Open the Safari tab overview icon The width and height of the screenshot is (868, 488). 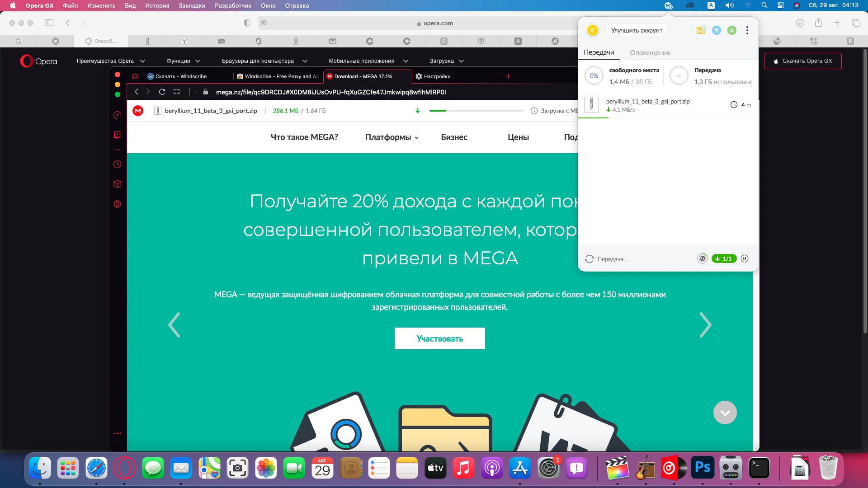coord(855,23)
